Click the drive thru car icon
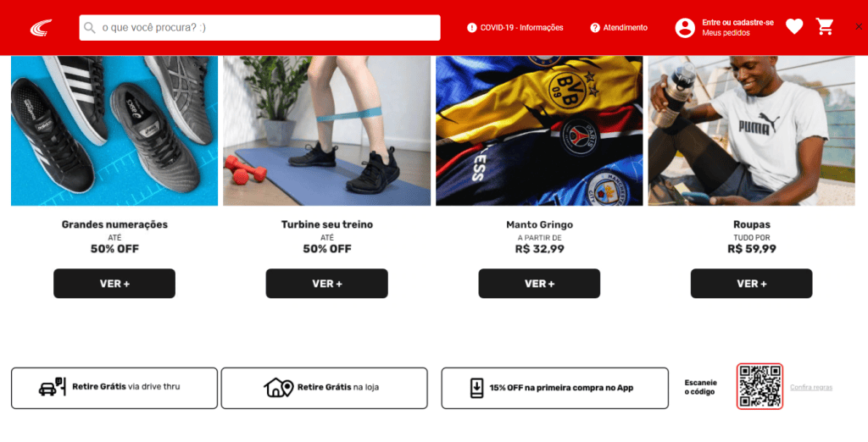 tap(53, 387)
